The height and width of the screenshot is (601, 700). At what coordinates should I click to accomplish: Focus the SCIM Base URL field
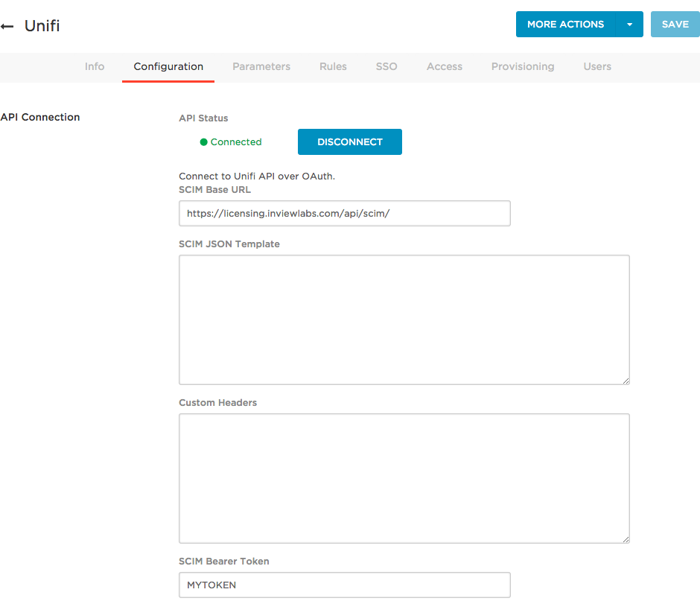point(345,214)
